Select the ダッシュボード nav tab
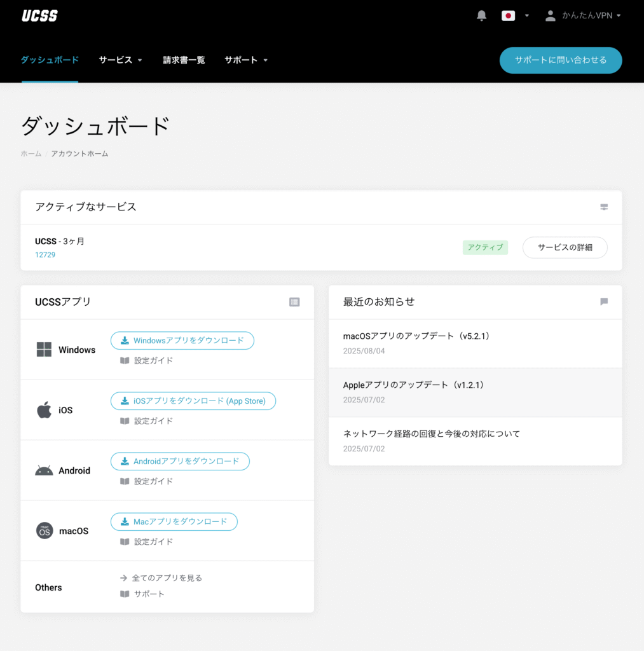Image resolution: width=644 pixels, height=651 pixels. tap(50, 60)
